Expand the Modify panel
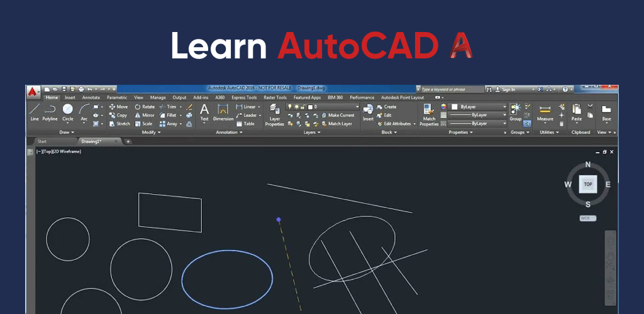Image resolution: width=644 pixels, height=314 pixels. click(x=151, y=133)
